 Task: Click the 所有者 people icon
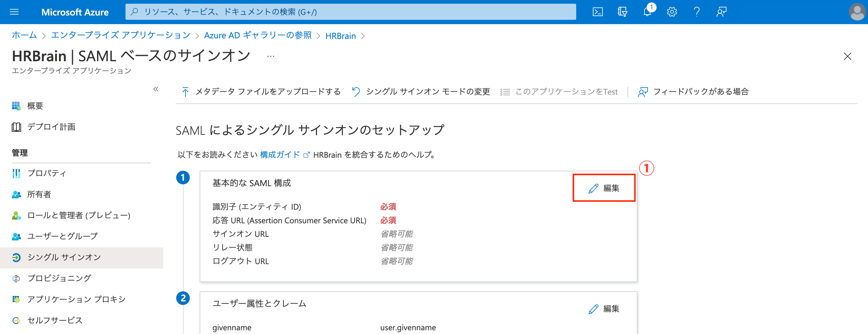tap(16, 195)
